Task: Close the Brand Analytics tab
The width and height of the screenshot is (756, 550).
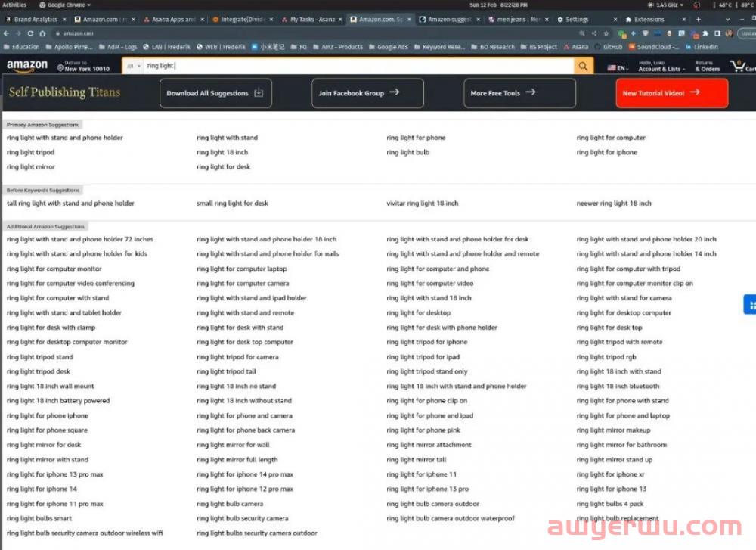Action: pos(64,20)
